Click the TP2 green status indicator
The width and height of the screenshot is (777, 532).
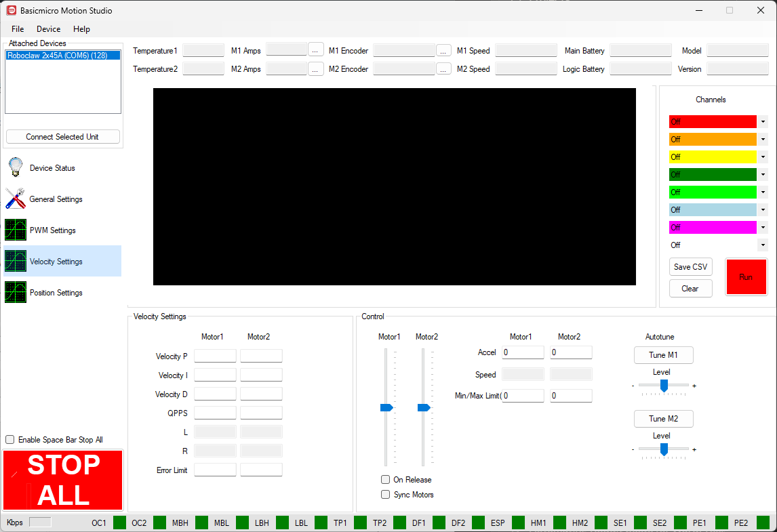pyautogui.click(x=399, y=523)
